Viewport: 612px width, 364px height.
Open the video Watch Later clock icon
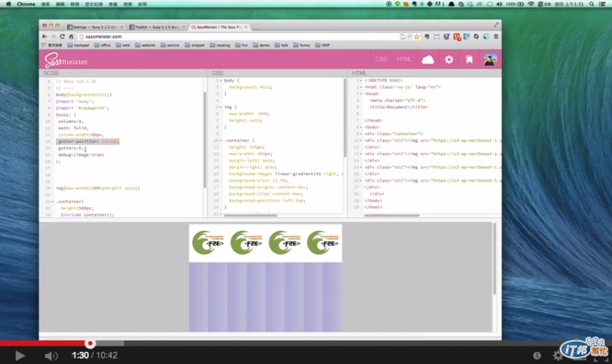click(x=537, y=356)
